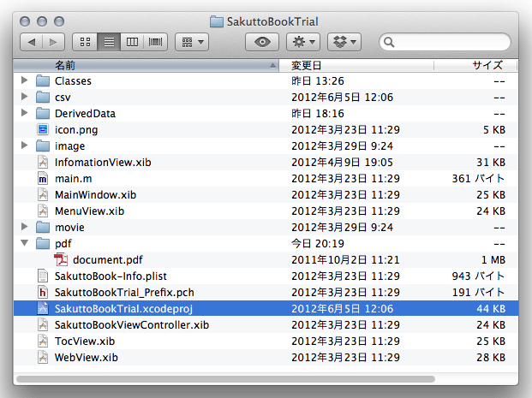The height and width of the screenshot is (398, 532).
Task: Click the file name "document.pdf"
Action: coord(108,260)
